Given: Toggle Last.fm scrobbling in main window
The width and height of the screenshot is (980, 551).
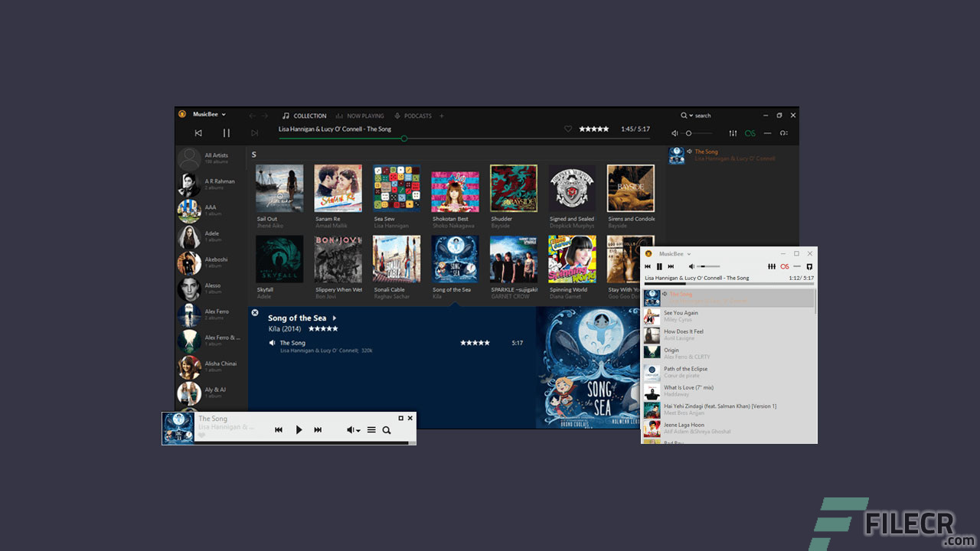Looking at the screenshot, I should click(750, 133).
